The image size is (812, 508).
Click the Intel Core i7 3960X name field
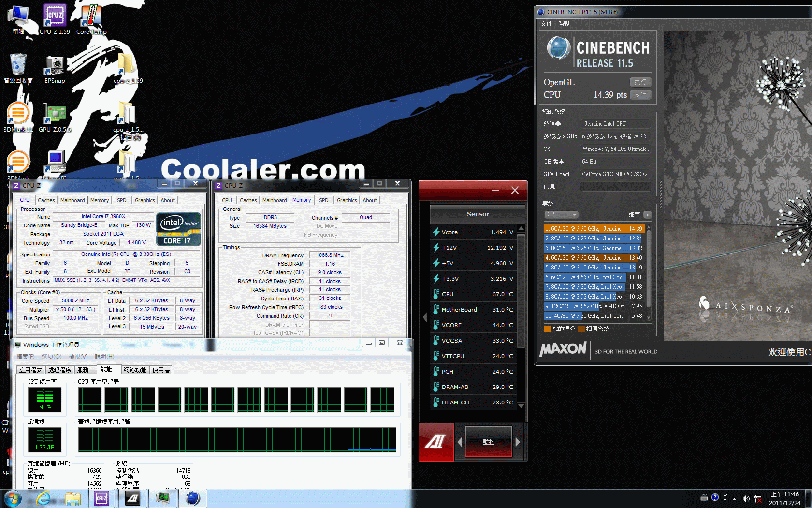coord(103,216)
